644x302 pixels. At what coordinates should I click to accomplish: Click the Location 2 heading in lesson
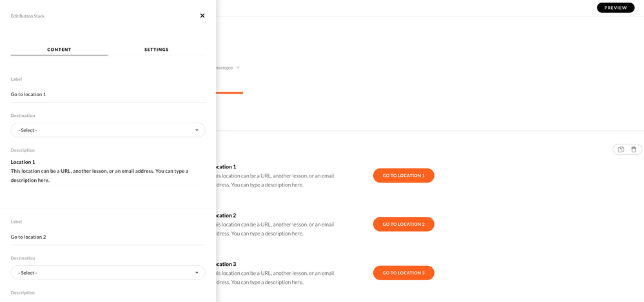226,216
